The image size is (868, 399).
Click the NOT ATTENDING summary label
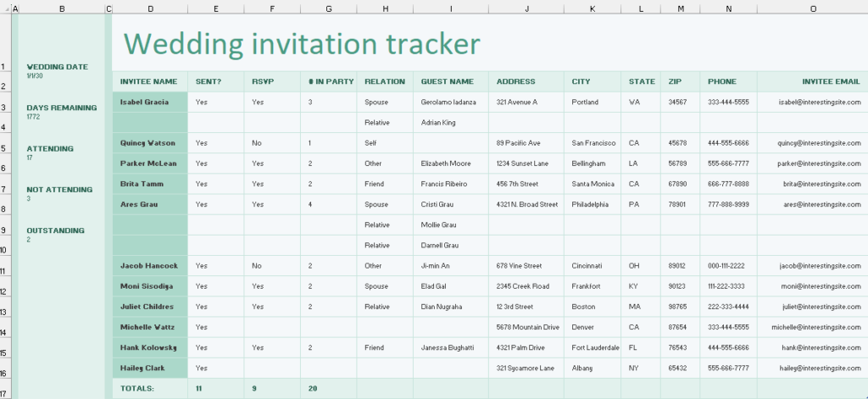pos(59,190)
